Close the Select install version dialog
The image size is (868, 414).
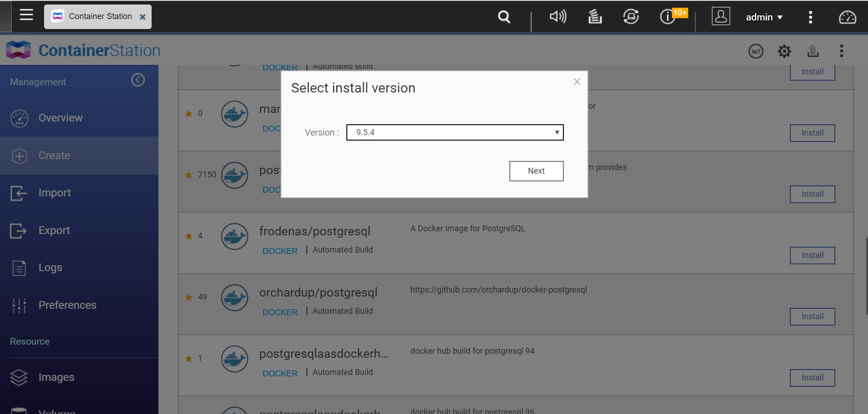[577, 82]
